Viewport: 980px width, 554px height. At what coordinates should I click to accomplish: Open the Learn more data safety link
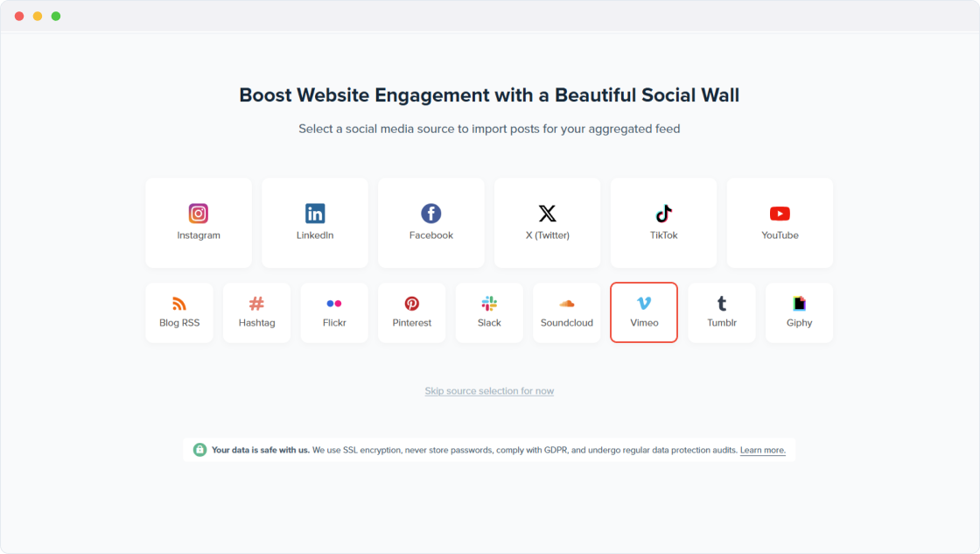tap(761, 449)
